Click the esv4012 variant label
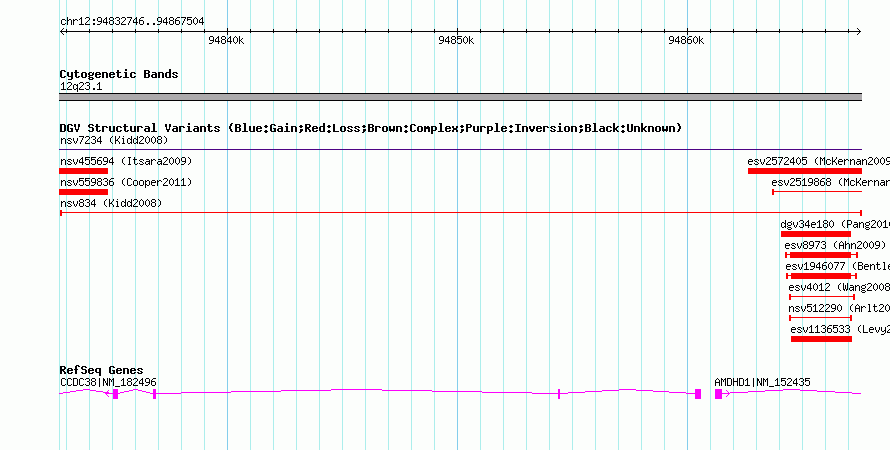The height and width of the screenshot is (450, 890). click(839, 287)
